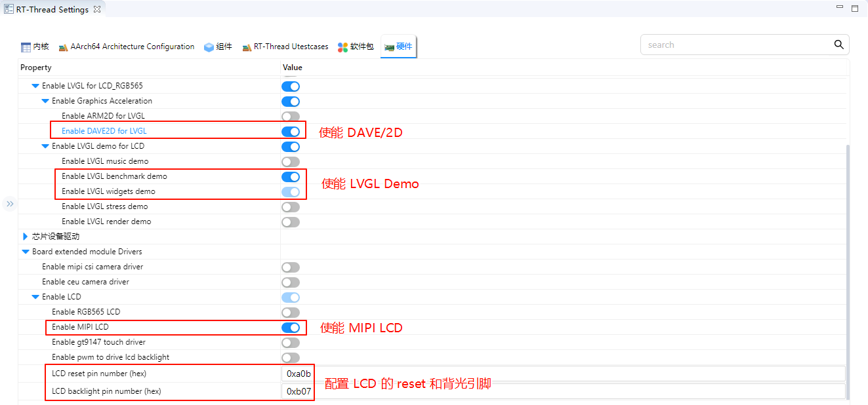868x405 pixels.
Task: Click the search magnifier icon
Action: (838, 45)
